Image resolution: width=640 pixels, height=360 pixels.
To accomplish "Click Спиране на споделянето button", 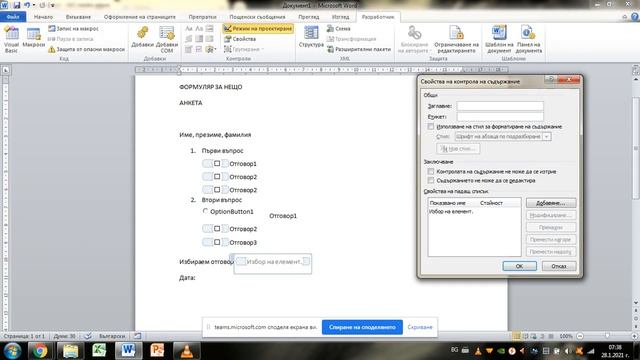I will [362, 327].
